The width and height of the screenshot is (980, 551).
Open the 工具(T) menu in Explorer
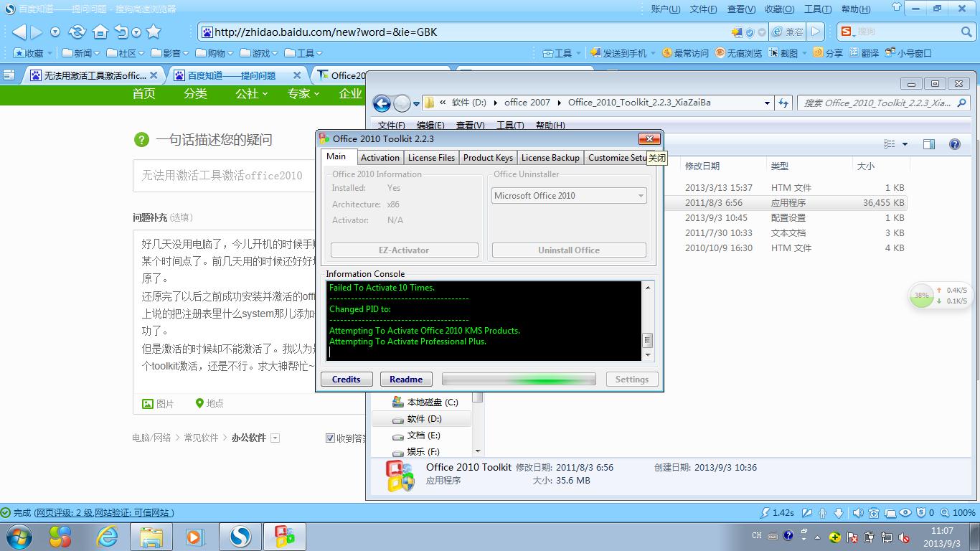511,124
